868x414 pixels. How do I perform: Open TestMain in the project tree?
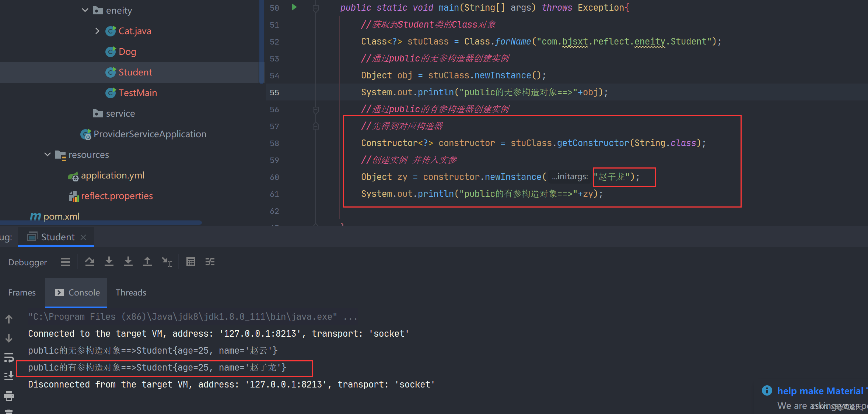[137, 93]
